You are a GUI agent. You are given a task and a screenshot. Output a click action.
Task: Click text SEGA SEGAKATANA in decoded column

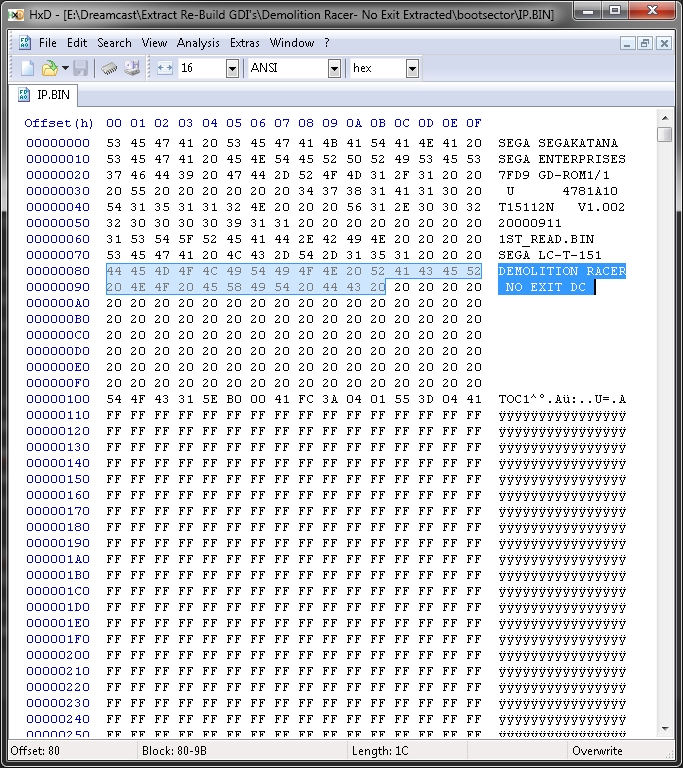pyautogui.click(x=558, y=143)
